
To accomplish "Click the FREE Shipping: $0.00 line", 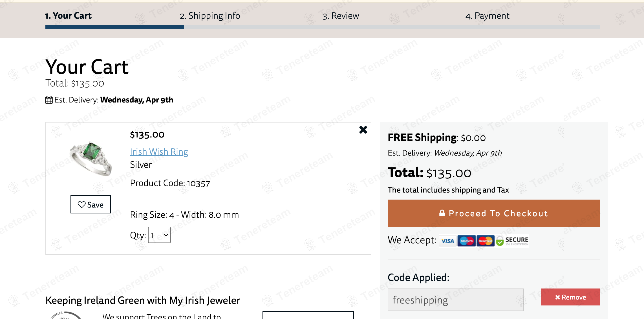I will click(437, 138).
